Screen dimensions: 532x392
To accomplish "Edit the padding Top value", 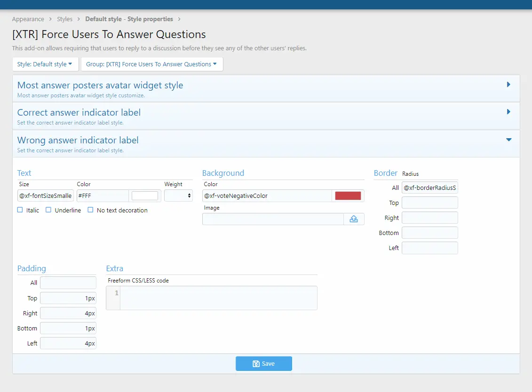I will [x=68, y=298].
